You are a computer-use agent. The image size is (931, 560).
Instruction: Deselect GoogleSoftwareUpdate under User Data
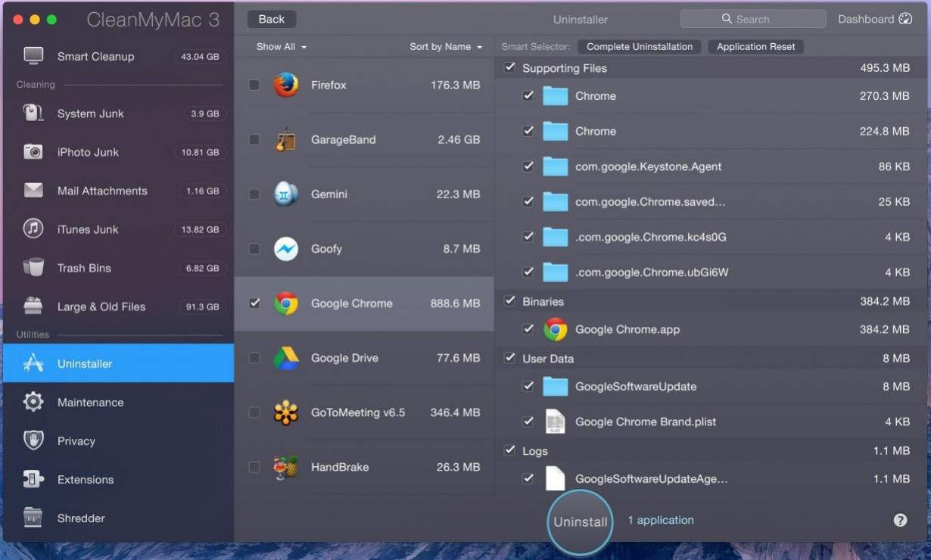coord(528,386)
